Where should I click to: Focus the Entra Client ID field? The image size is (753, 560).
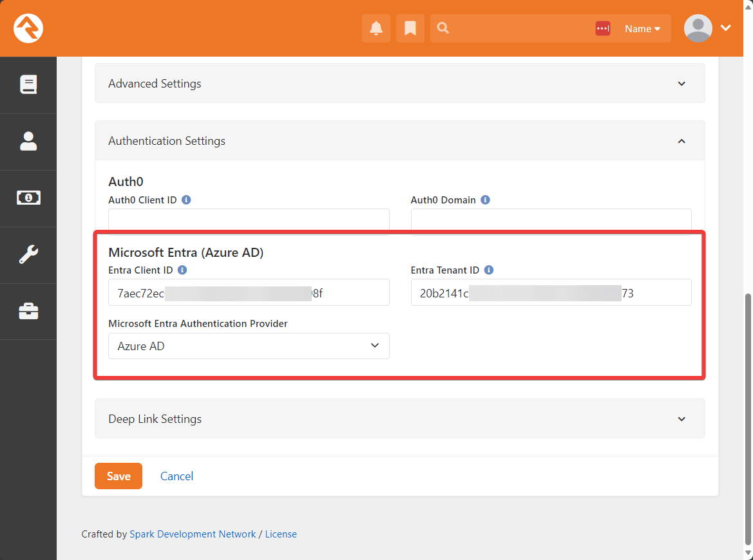[249, 292]
